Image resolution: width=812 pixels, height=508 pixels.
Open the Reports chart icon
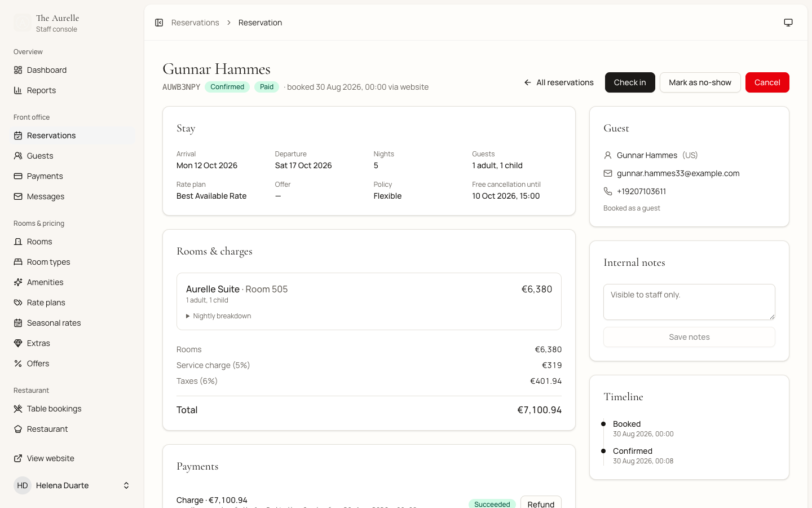pyautogui.click(x=18, y=90)
